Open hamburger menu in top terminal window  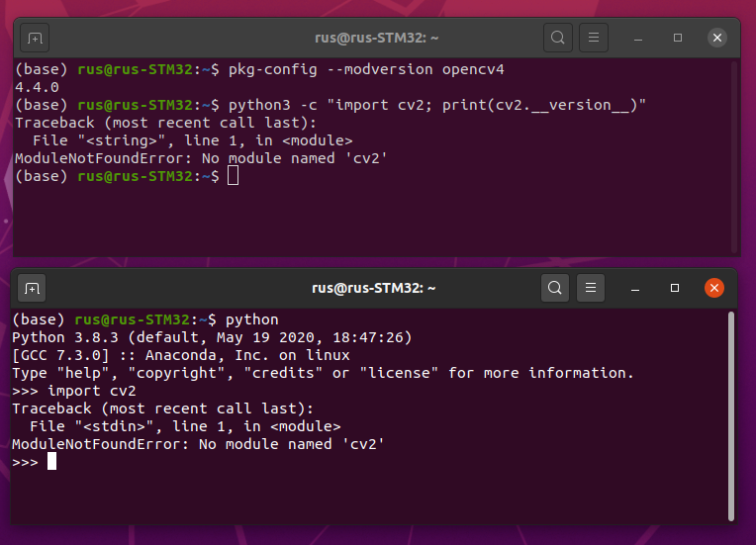pos(594,38)
